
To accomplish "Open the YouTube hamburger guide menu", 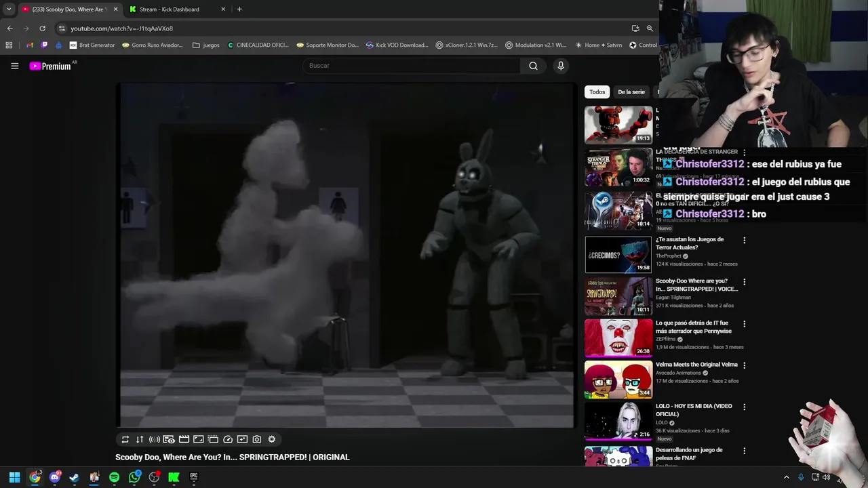I will (14, 66).
